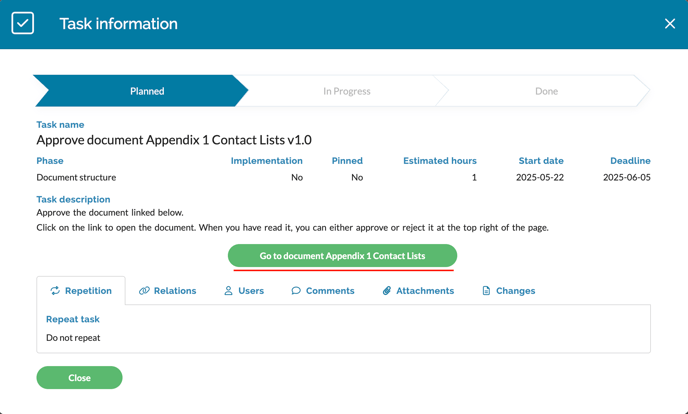Click the Relations tab's link icon
This screenshot has width=688, height=414.
[144, 291]
